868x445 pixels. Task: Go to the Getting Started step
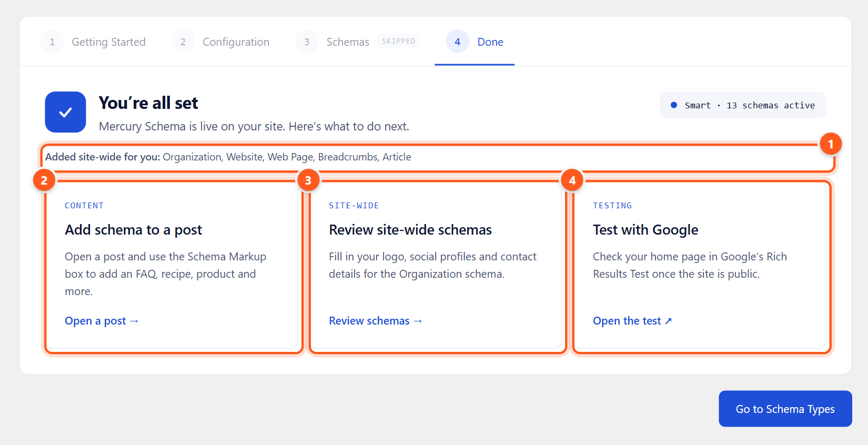[94, 42]
